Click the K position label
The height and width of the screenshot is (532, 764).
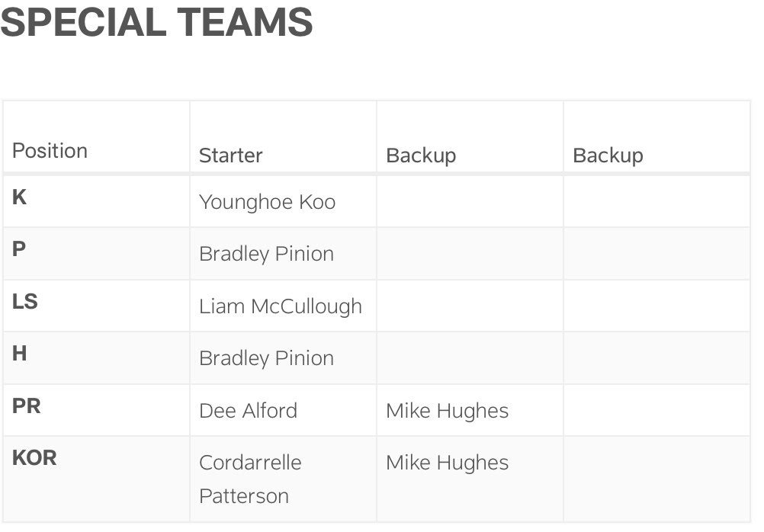(x=20, y=197)
